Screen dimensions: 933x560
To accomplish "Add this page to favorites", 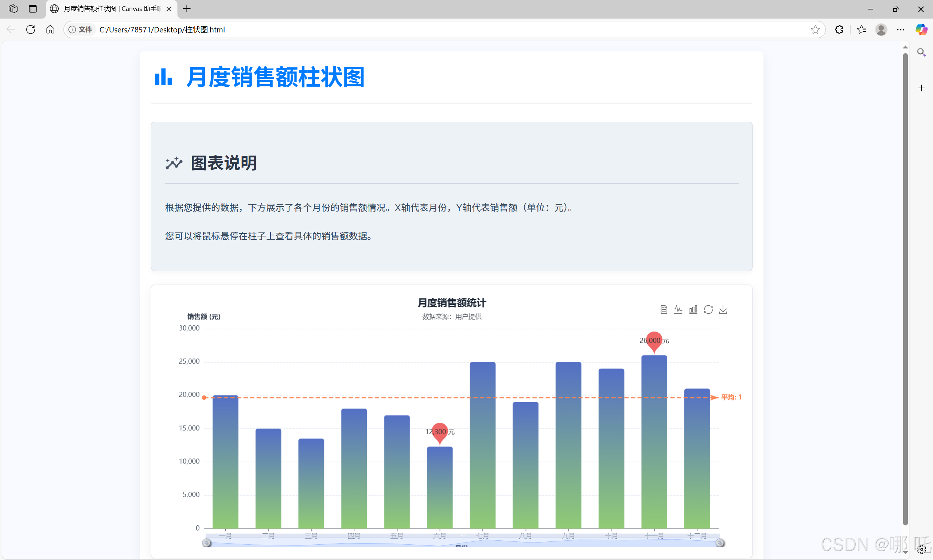I will tap(815, 30).
